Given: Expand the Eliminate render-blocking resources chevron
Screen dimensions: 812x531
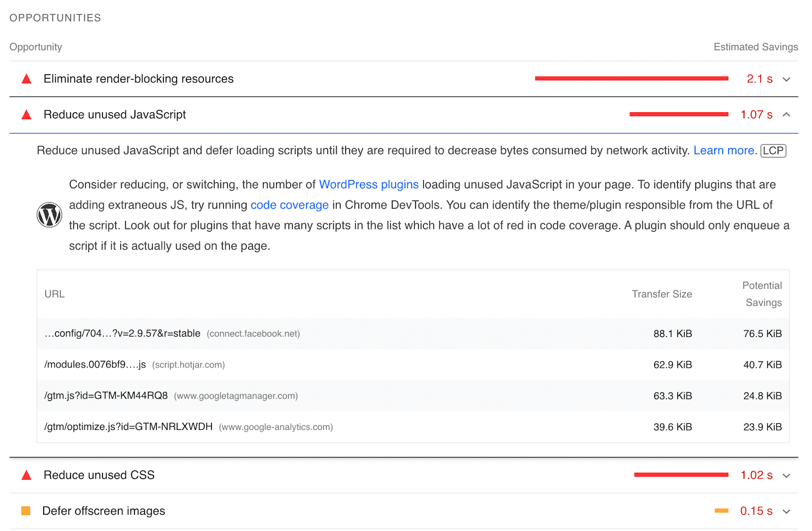Looking at the screenshot, I should click(x=787, y=79).
